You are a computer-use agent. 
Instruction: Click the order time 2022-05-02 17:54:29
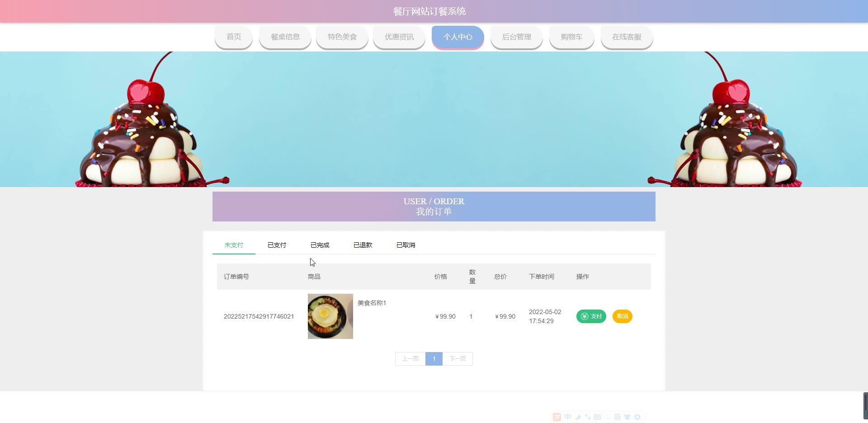click(545, 316)
